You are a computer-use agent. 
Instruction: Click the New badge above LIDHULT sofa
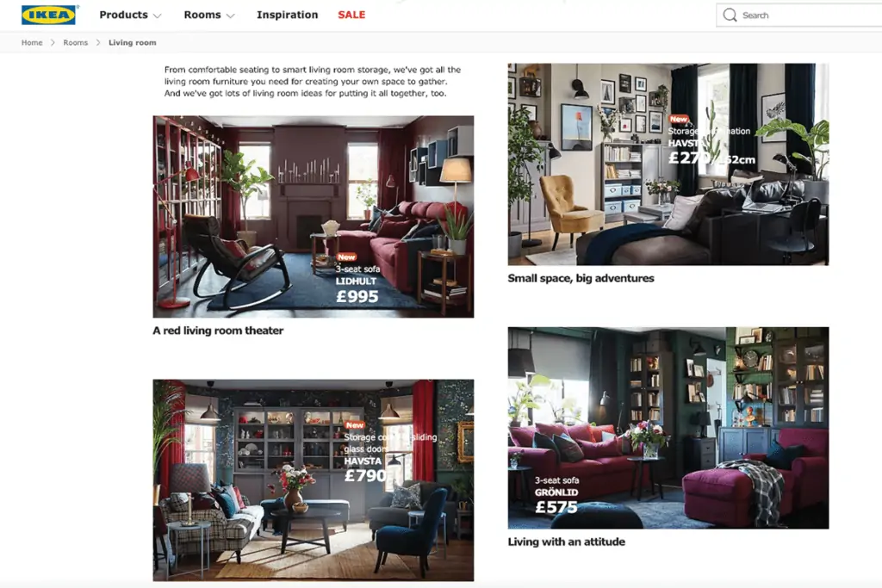click(x=346, y=257)
